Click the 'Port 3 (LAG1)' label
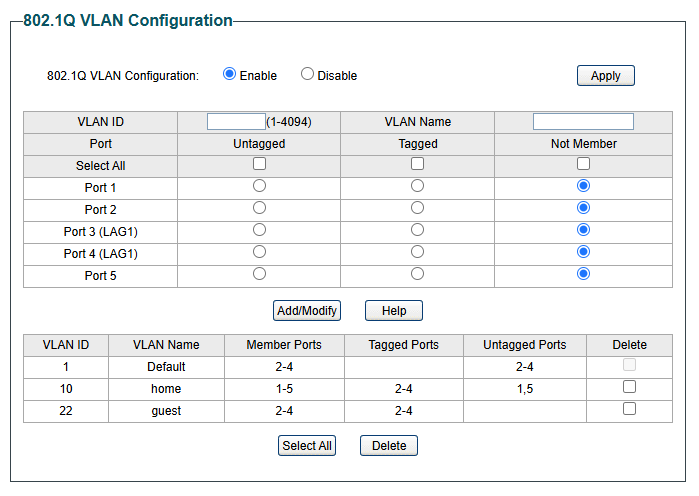 (x=100, y=232)
